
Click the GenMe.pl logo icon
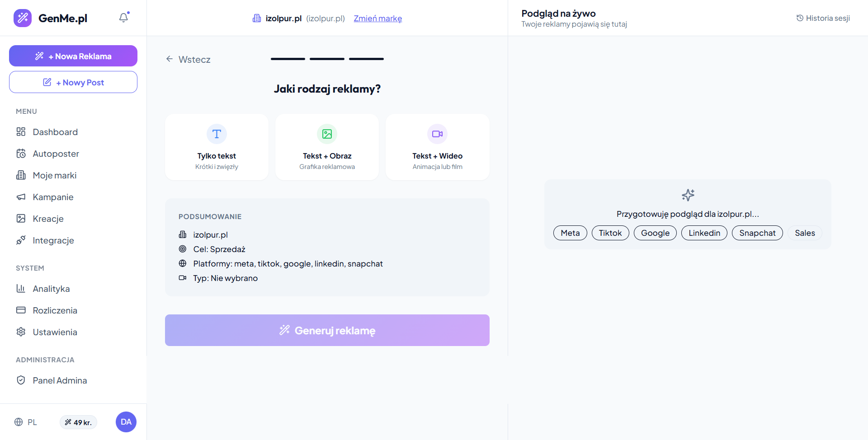pyautogui.click(x=23, y=18)
